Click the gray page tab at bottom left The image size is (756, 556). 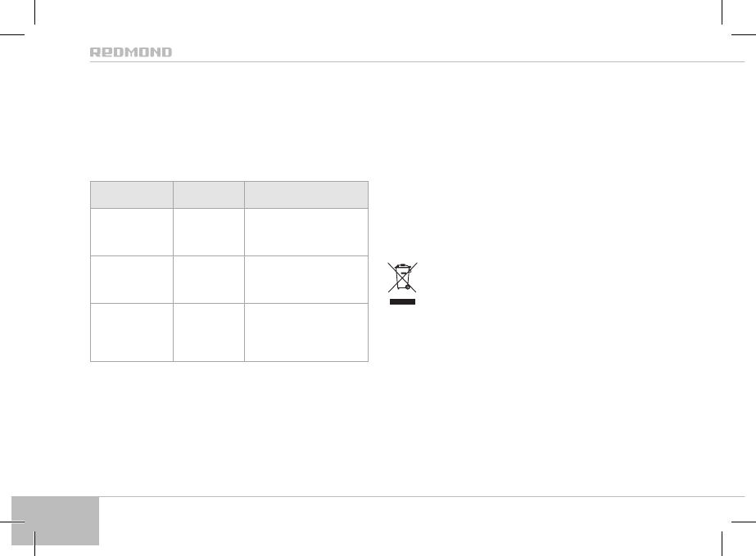(x=55, y=520)
